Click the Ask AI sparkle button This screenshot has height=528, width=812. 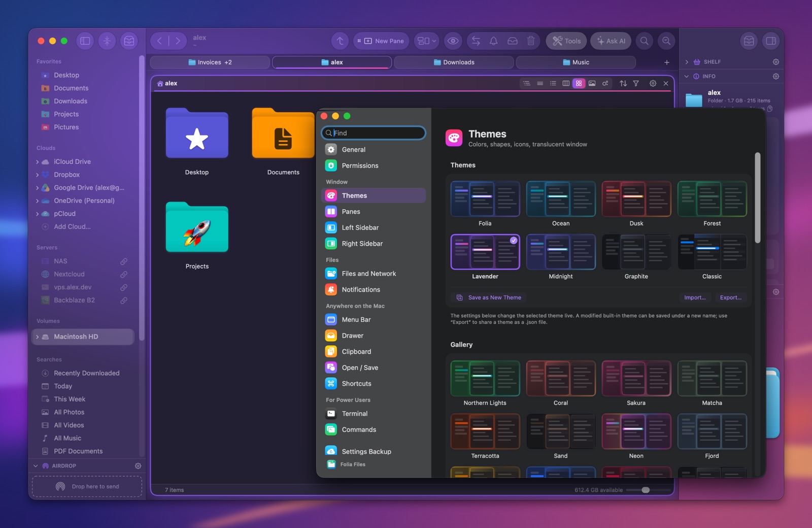coord(611,41)
